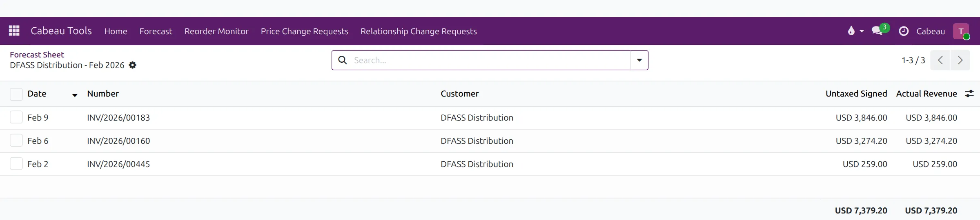Click the debug droplet icon
Screen dimensions: 980x220
851,31
